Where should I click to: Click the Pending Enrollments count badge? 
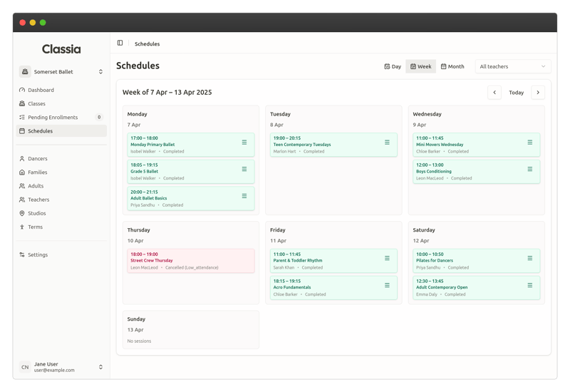pyautogui.click(x=99, y=117)
